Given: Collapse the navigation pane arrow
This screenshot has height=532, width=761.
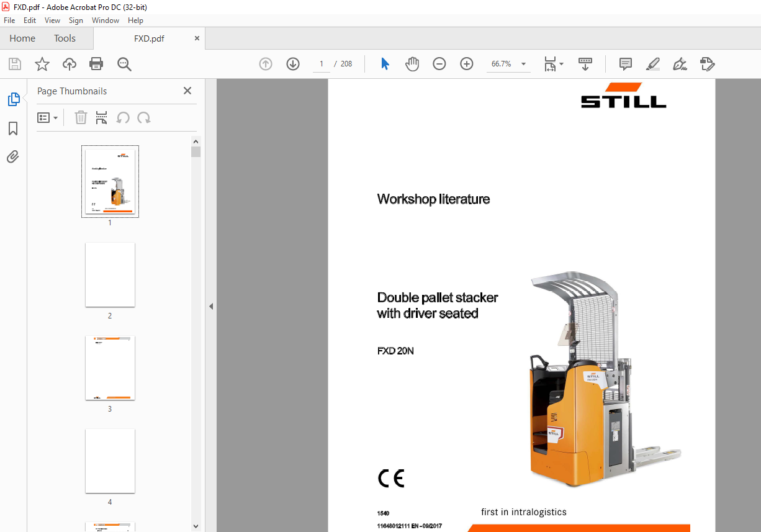Looking at the screenshot, I should [x=211, y=306].
